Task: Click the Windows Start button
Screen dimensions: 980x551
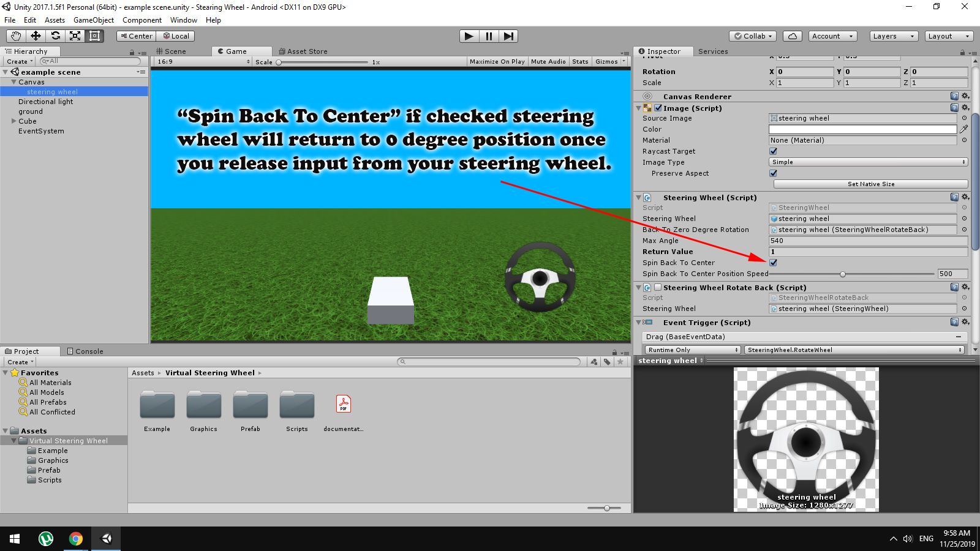Action: (x=15, y=539)
